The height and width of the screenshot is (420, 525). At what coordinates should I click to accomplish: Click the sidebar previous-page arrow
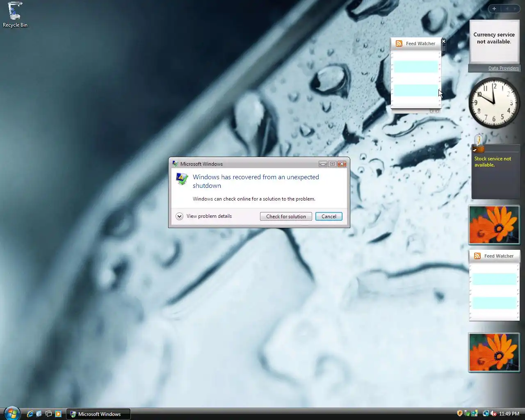pos(507,9)
